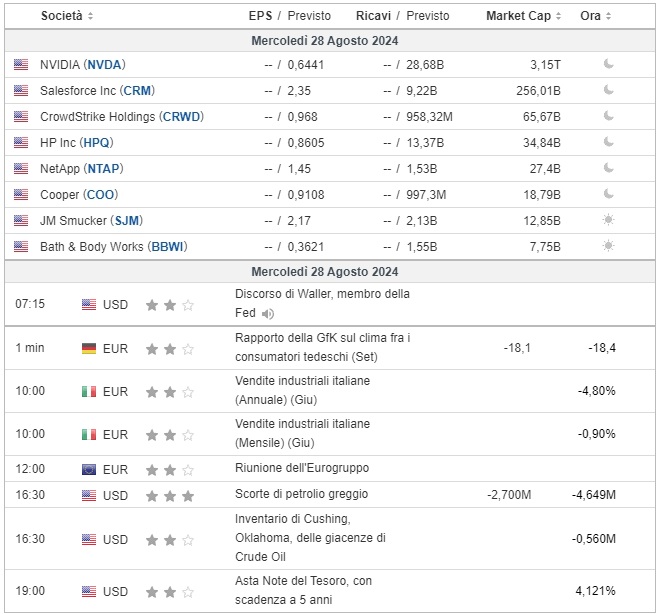Open the CRWD ticker link
Screen dimensions: 660x614
(181, 117)
